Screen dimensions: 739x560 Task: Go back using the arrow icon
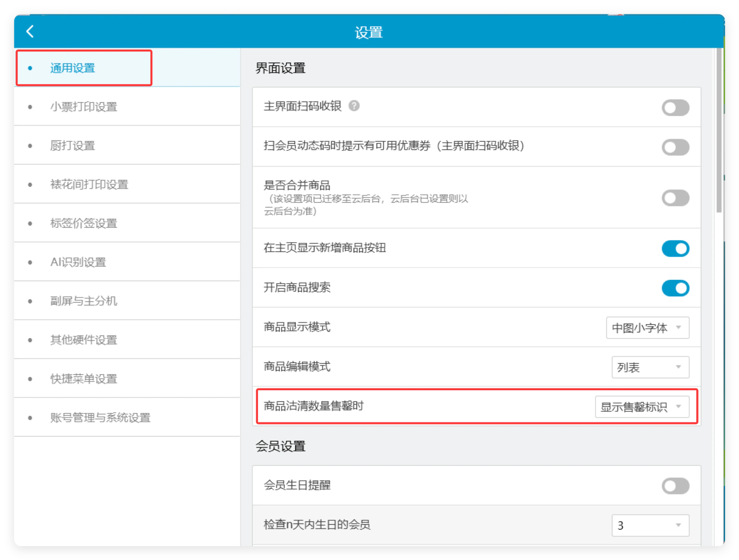pyautogui.click(x=30, y=31)
